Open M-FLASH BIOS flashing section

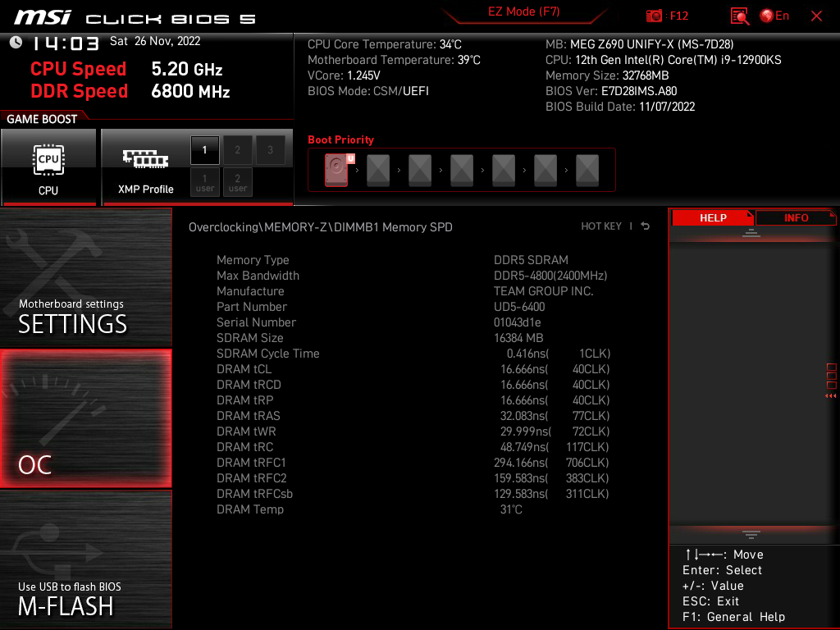coord(85,559)
